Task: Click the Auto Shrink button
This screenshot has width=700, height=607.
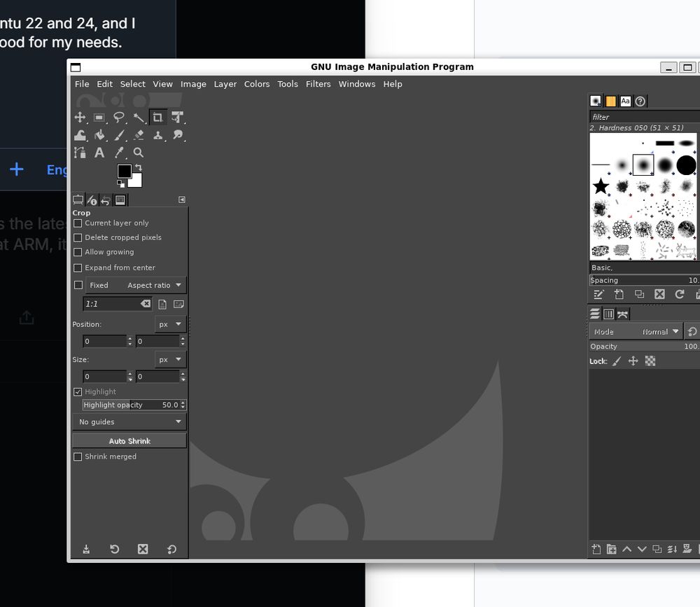Action: pyautogui.click(x=129, y=441)
